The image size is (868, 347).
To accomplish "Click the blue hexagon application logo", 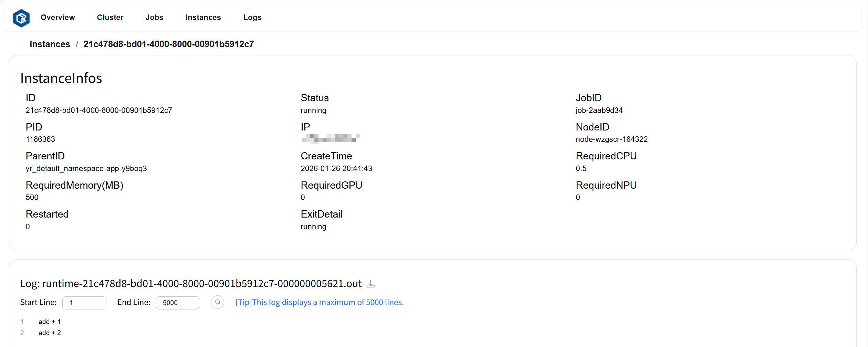I will click(x=21, y=18).
